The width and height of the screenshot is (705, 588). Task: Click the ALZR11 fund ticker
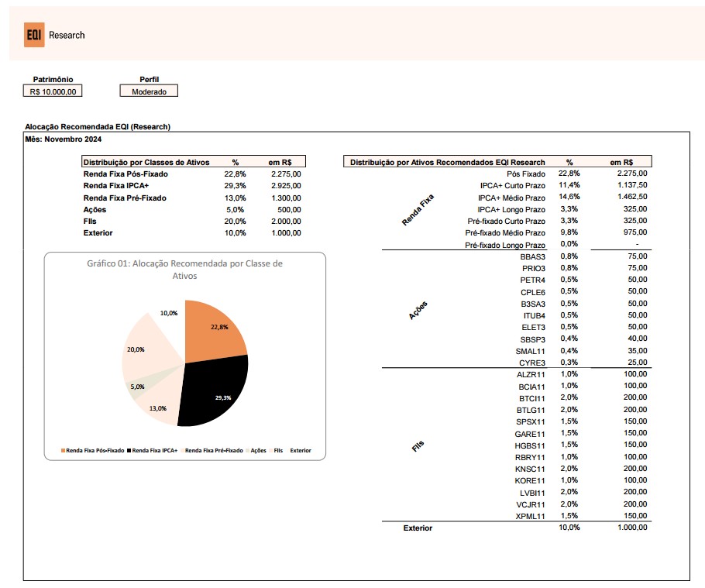click(531, 374)
